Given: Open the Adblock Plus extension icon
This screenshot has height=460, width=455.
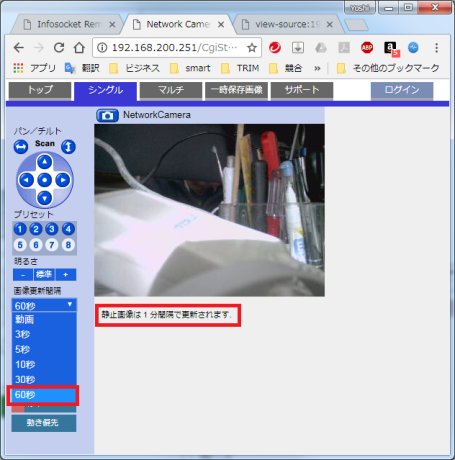Looking at the screenshot, I should 367,48.
